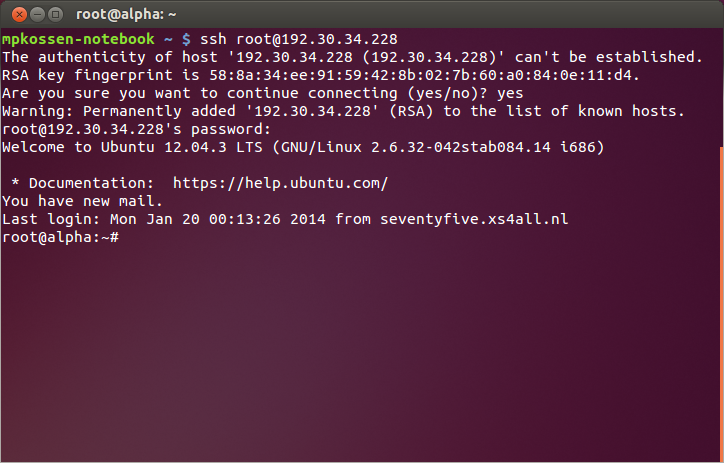The width and height of the screenshot is (724, 463).
Task: Click the window title 'root@alpha: ~'
Action: coord(126,15)
